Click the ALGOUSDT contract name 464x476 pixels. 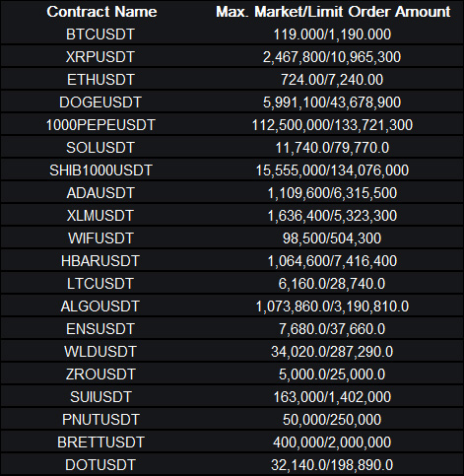tap(100, 306)
